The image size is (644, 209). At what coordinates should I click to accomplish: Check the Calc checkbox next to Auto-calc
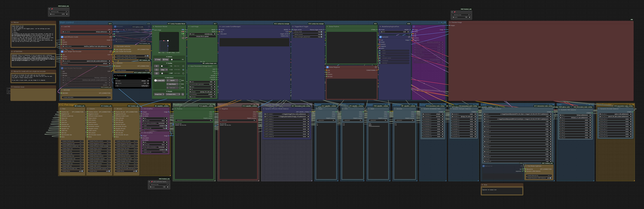180,88
